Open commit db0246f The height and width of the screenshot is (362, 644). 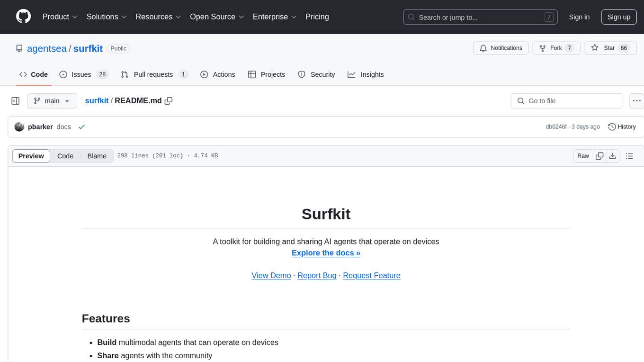(x=556, y=127)
